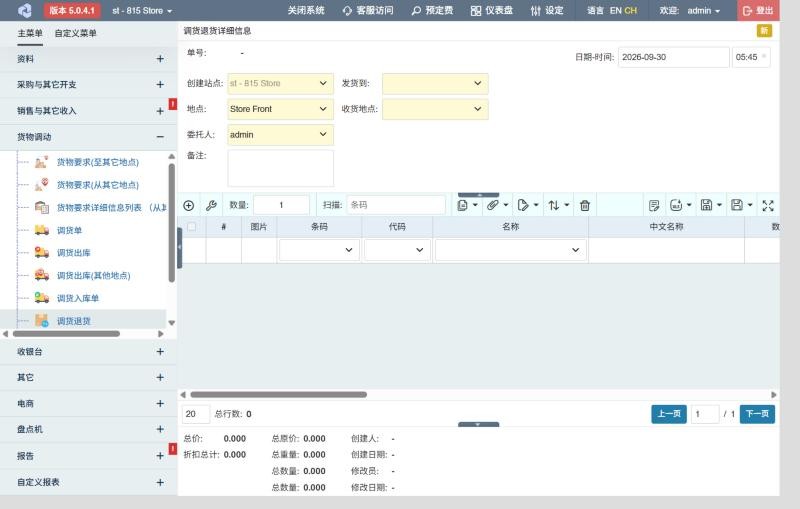Switch to 自定义菜单 tab
The width and height of the screenshot is (800, 509).
(76, 34)
